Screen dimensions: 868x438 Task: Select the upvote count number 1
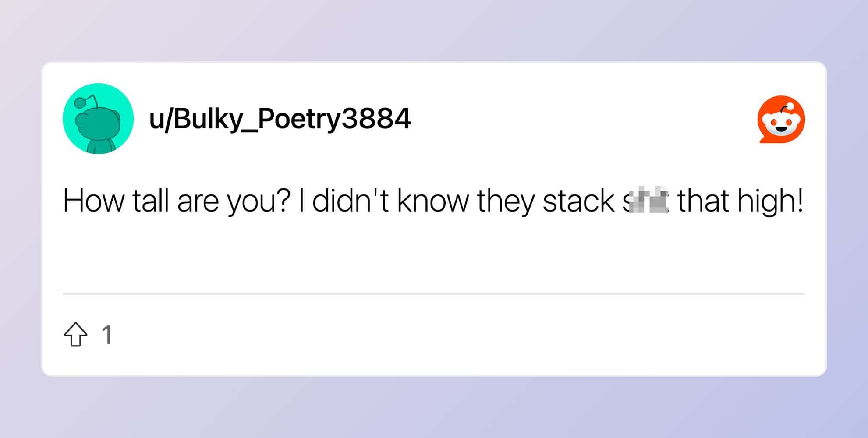pos(107,335)
